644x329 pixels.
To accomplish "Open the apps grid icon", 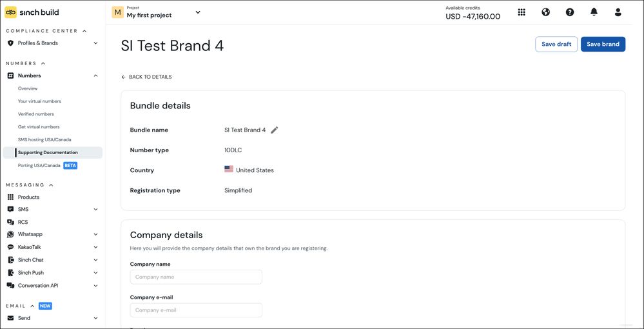I will click(522, 12).
